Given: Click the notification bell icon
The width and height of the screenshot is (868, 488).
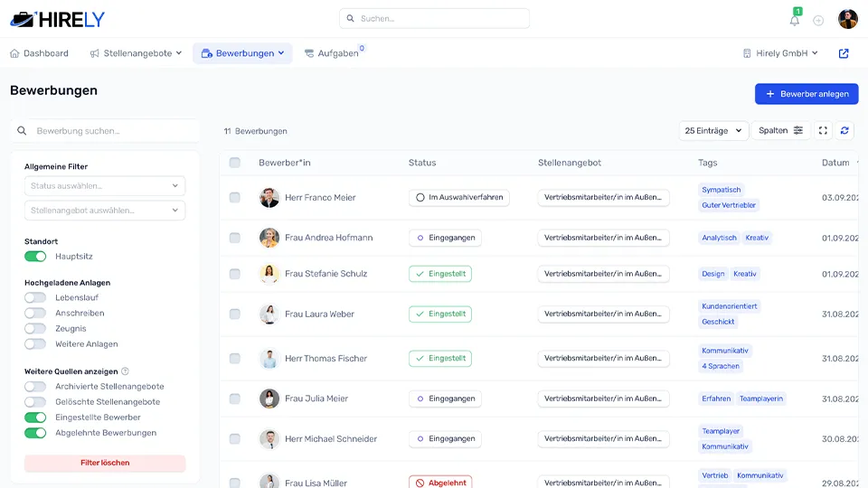Looking at the screenshot, I should coord(795,21).
